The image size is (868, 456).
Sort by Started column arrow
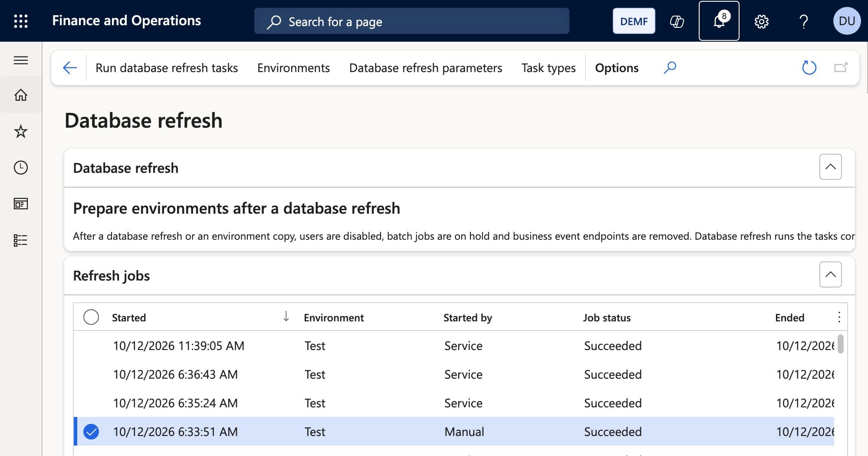[286, 317]
